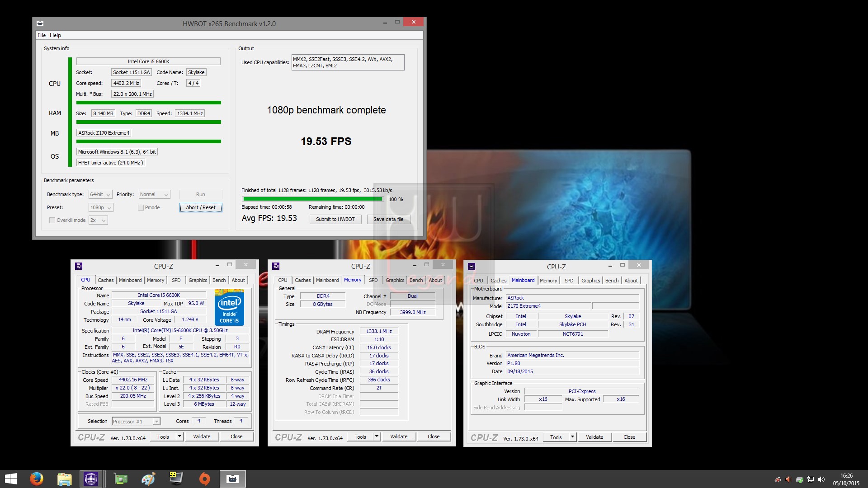868x488 pixels.
Task: Click the greyed Run button
Action: (x=201, y=194)
